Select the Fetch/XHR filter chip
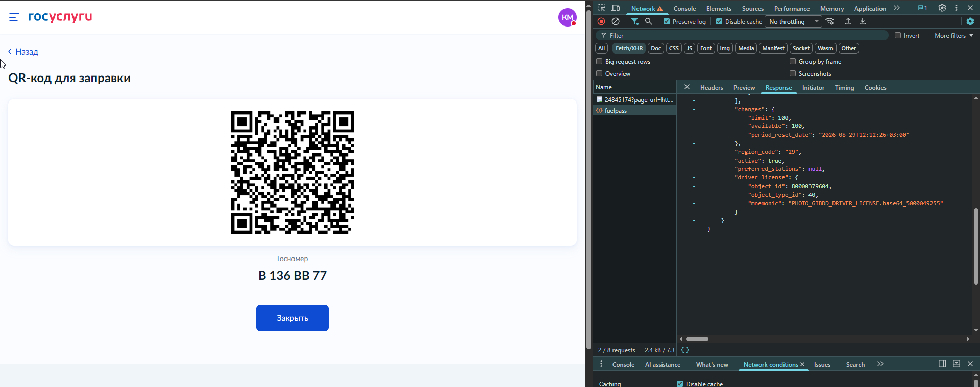980x387 pixels. click(x=629, y=48)
